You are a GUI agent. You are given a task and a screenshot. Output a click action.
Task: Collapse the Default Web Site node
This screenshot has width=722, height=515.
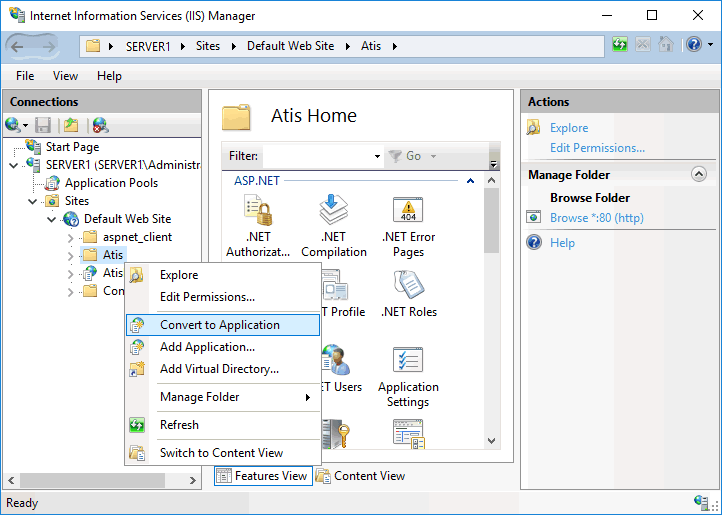coord(52,219)
